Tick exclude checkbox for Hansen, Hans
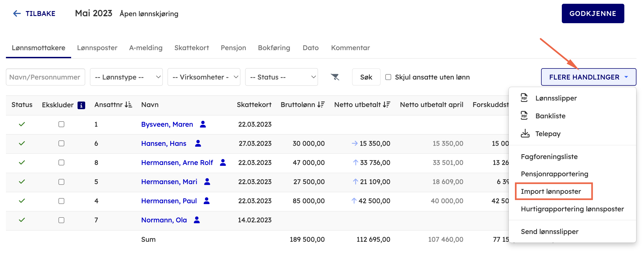 61,143
